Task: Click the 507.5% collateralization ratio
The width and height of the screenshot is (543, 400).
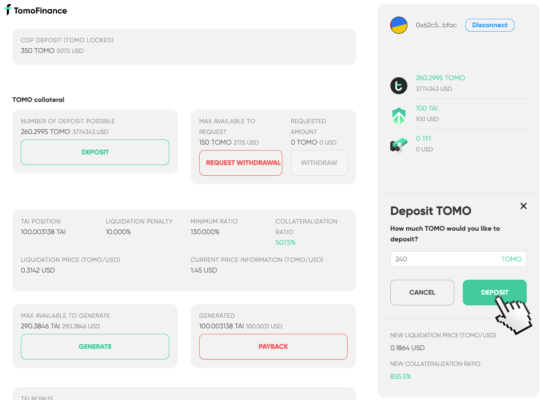Action: [285, 242]
